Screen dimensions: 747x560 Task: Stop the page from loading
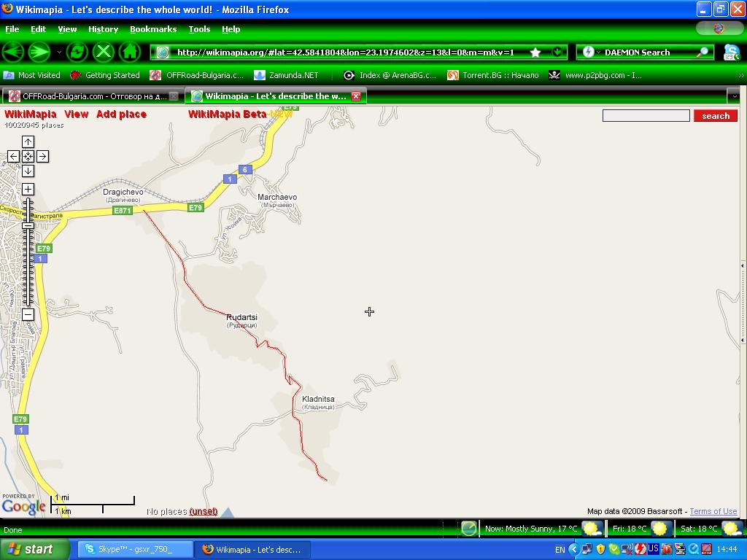(x=104, y=52)
